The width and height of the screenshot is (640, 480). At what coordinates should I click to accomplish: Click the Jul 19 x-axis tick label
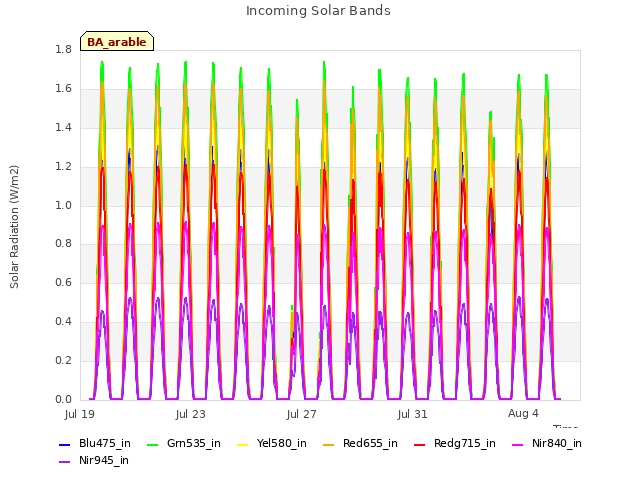[x=80, y=414]
